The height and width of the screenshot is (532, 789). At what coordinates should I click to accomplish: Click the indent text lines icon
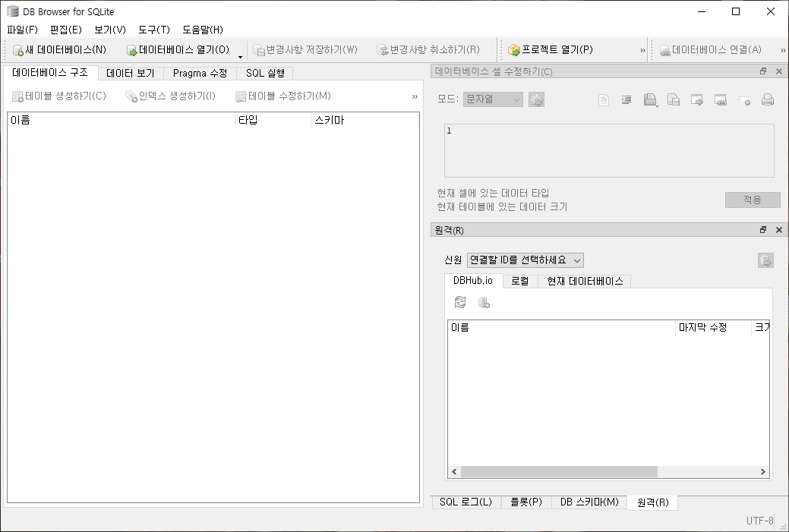click(x=626, y=100)
